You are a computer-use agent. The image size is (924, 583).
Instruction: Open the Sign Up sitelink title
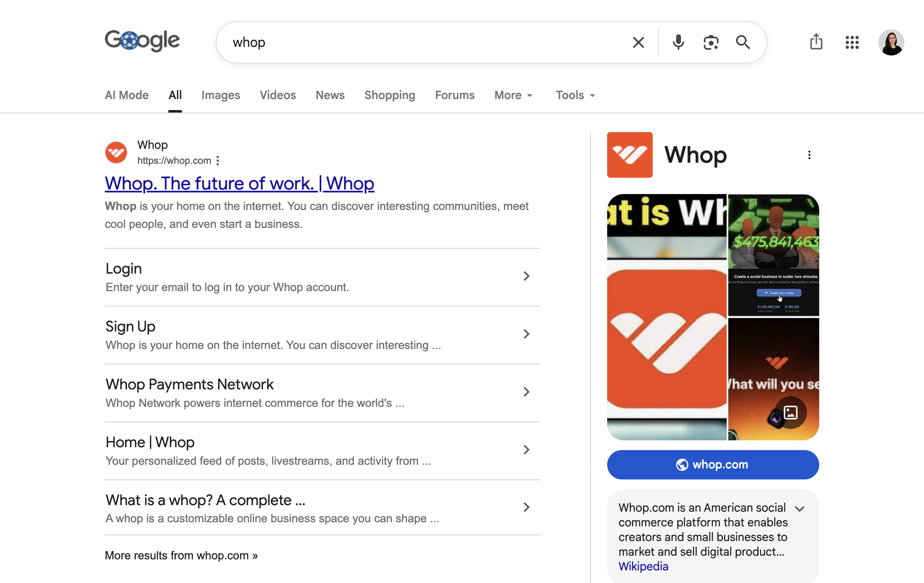point(130,327)
